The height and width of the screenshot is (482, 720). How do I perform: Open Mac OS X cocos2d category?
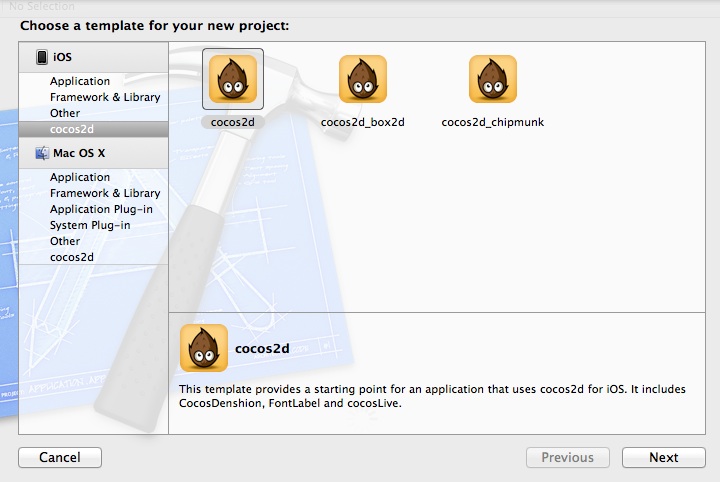click(93, 257)
